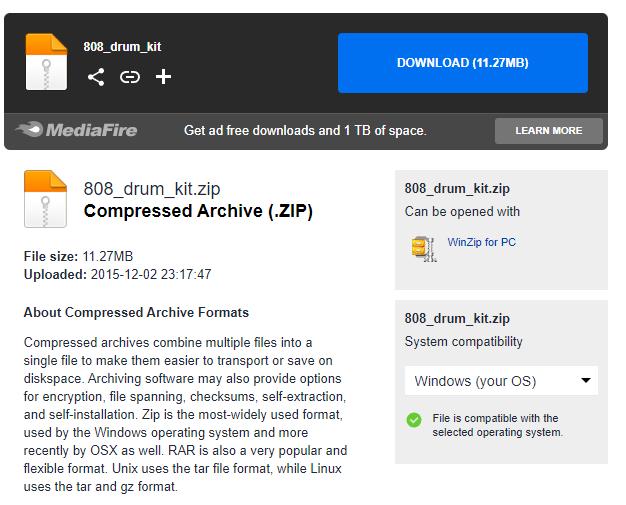
Task: Click the dropdown arrow in System compatibility
Action: click(586, 380)
